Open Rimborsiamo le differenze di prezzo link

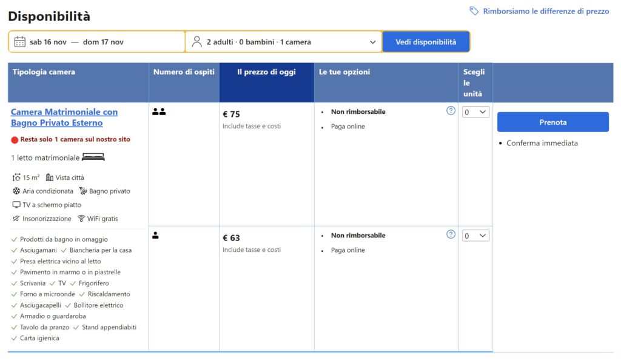[546, 11]
